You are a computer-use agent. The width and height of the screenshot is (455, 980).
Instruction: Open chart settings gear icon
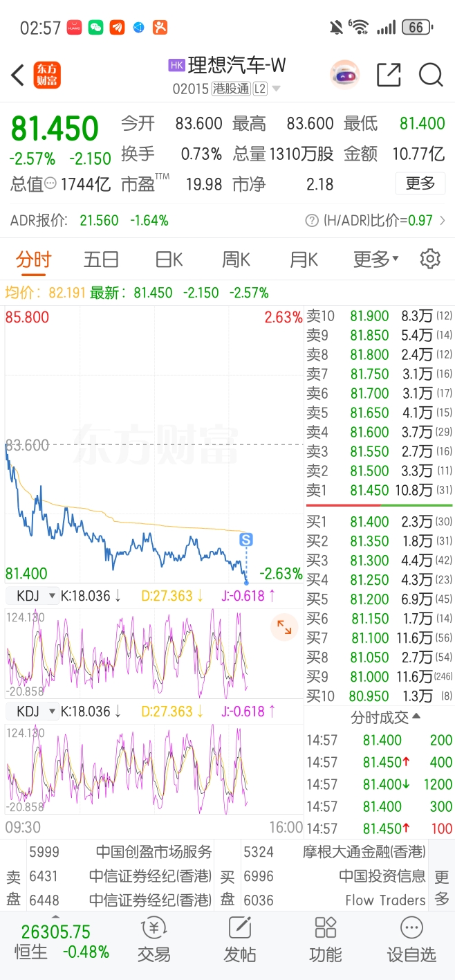pyautogui.click(x=430, y=259)
